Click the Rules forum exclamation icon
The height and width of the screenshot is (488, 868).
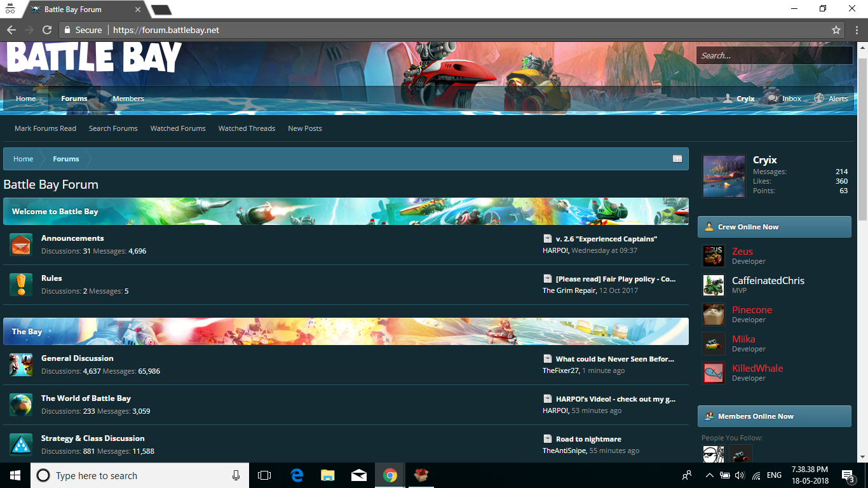pos(20,284)
